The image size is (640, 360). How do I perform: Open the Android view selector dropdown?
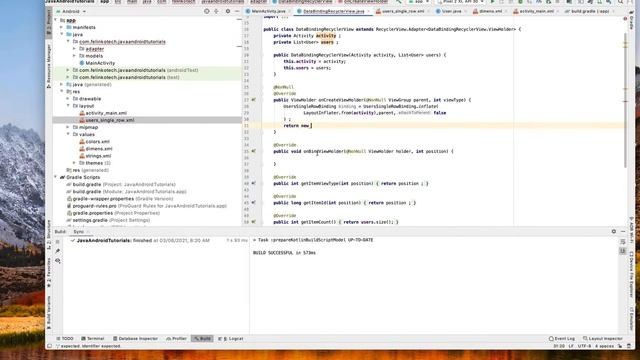point(71,11)
